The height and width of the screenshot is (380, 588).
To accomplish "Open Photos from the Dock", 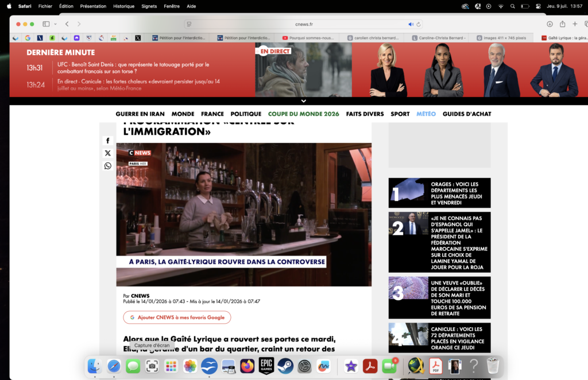I will [190, 366].
